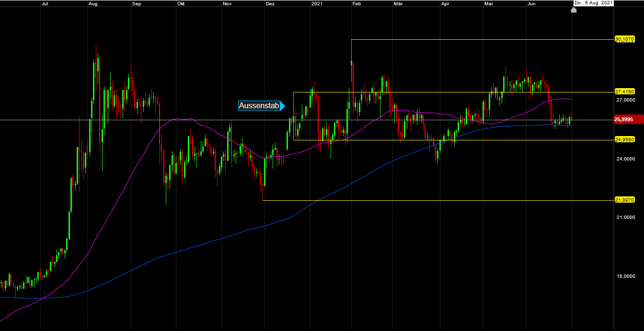Click the 21,0000 price axis value

(626, 217)
